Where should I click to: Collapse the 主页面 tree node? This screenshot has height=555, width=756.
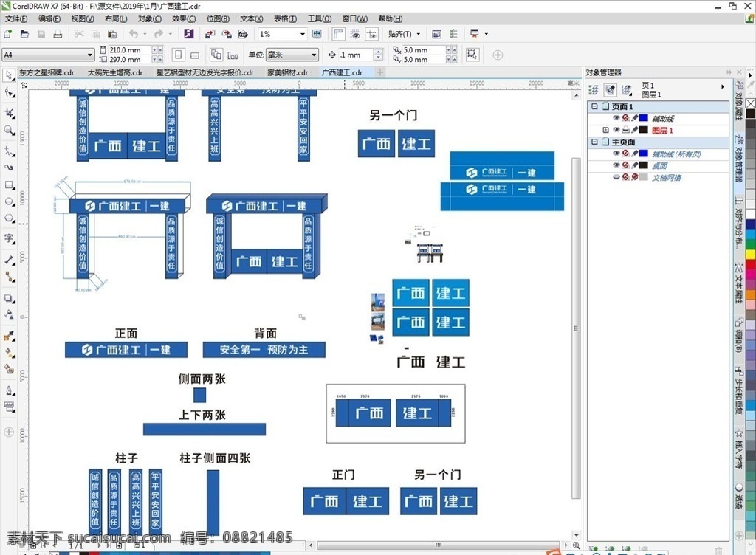click(x=594, y=142)
